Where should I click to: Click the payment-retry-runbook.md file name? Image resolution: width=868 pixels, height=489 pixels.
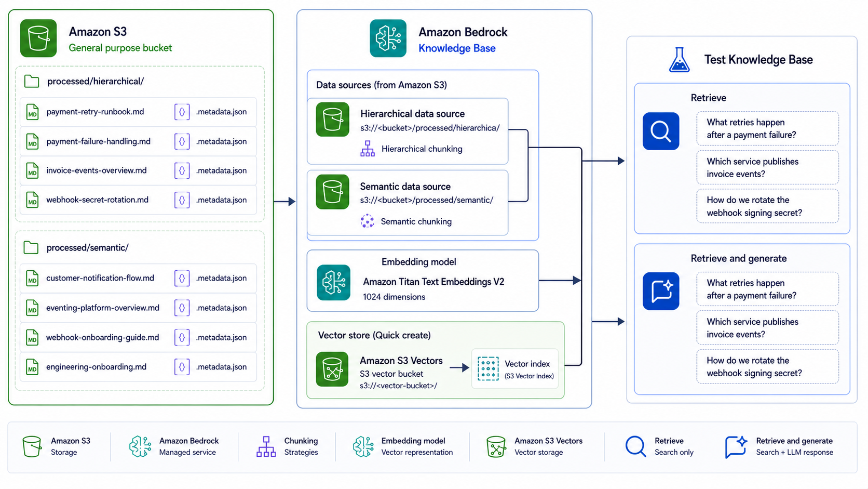[x=95, y=112]
